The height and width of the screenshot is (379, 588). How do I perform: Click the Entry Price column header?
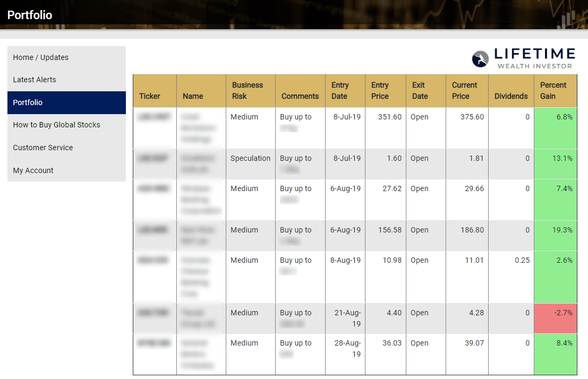click(386, 91)
